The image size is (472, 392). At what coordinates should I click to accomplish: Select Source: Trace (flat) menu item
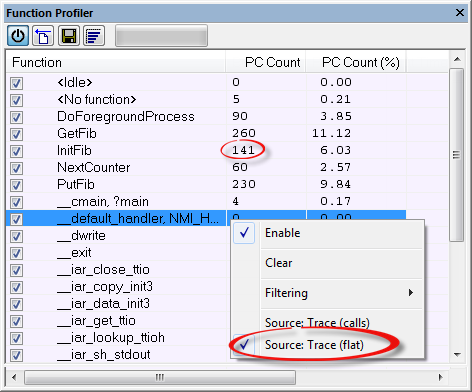coord(327,345)
